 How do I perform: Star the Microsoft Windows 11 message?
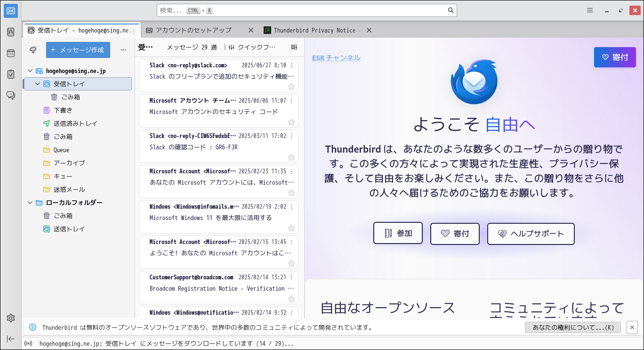tap(291, 228)
